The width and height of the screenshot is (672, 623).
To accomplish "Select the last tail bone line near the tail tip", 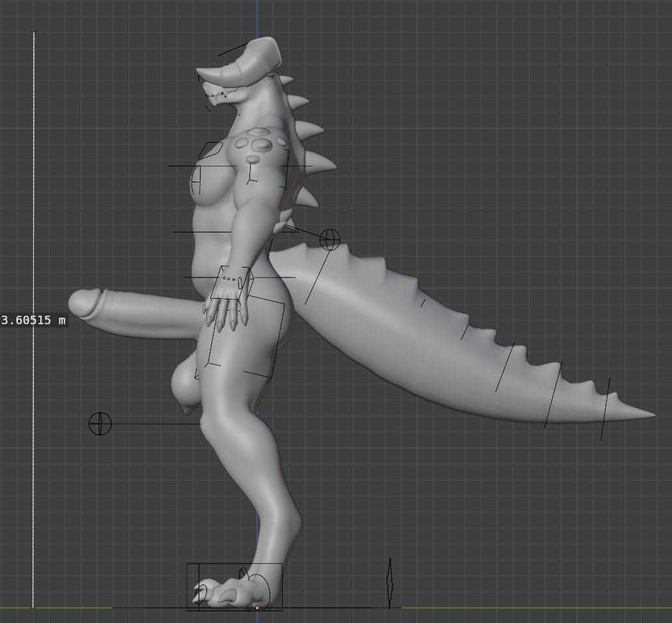I will coord(605,408).
